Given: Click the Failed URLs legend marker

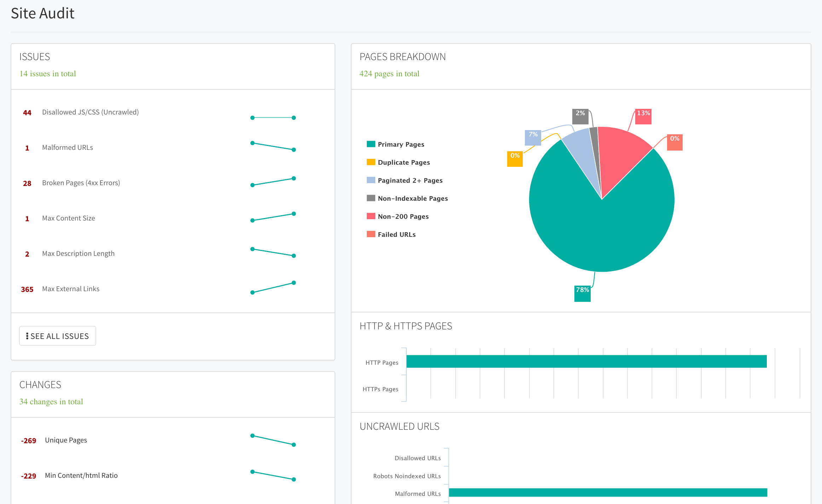Looking at the screenshot, I should pos(370,234).
